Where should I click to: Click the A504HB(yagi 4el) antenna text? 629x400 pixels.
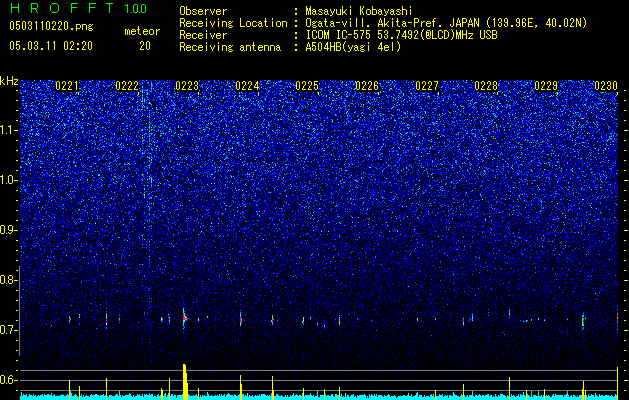click(353, 47)
